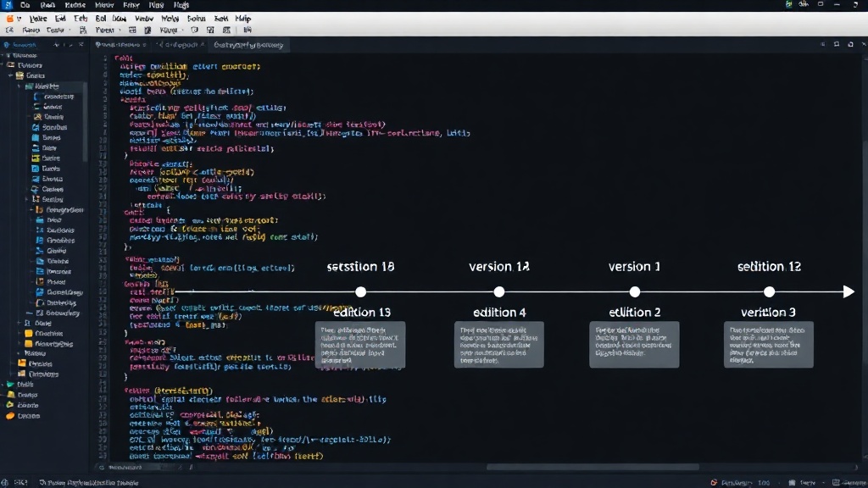
Task: Click the orange round icon at tree bottom
Action: coord(10,415)
